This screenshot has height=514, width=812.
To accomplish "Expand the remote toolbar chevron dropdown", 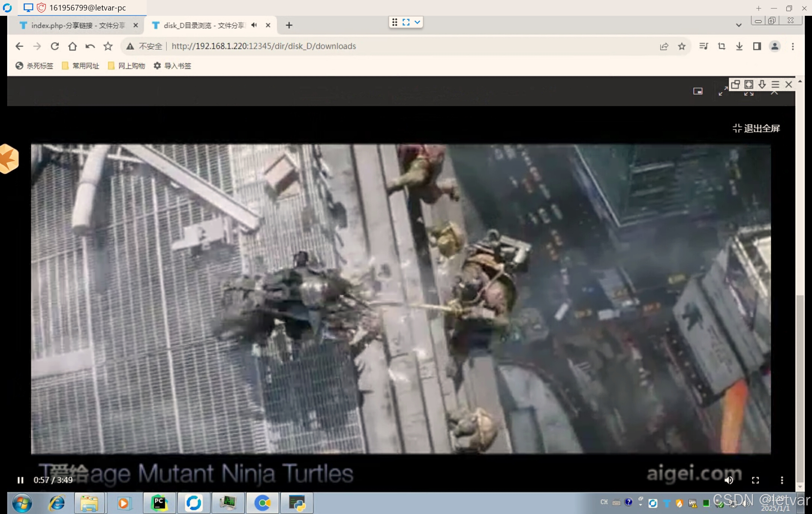I will tap(417, 22).
